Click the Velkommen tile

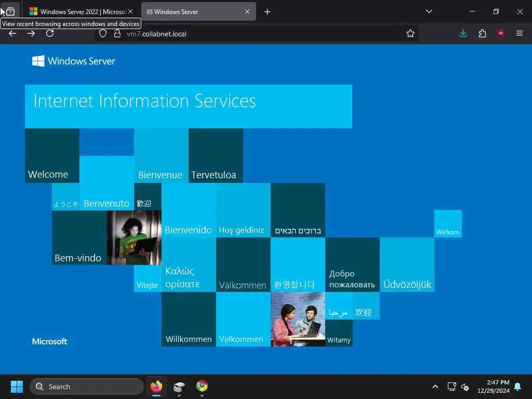[x=243, y=320]
